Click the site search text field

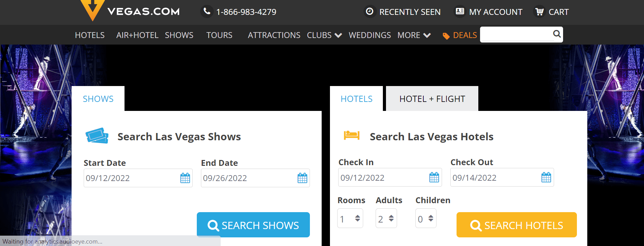coord(516,34)
